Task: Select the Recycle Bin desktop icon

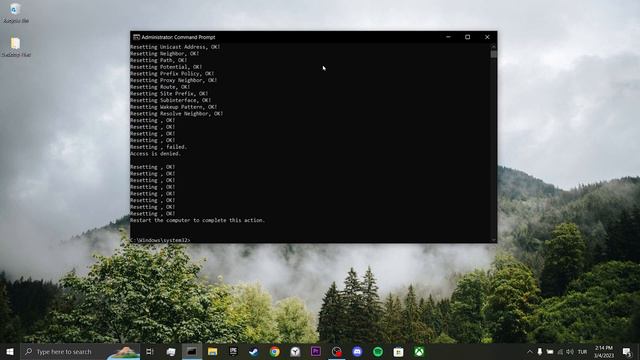Action: pos(16,13)
